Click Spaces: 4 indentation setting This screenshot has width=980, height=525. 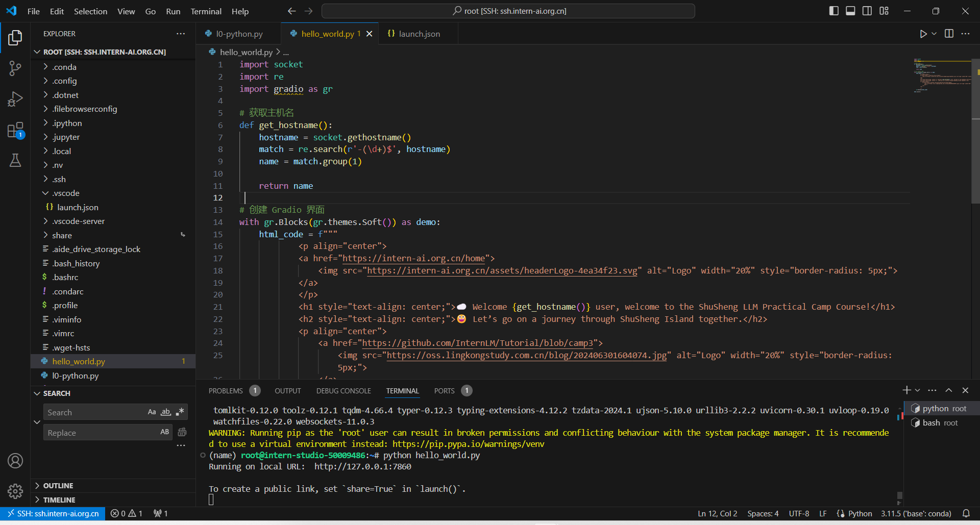pos(763,513)
